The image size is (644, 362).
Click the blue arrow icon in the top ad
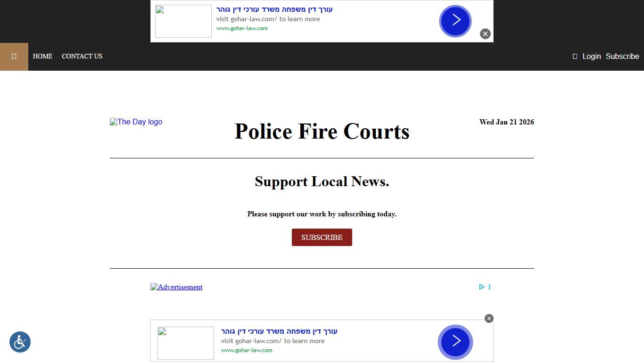[455, 21]
